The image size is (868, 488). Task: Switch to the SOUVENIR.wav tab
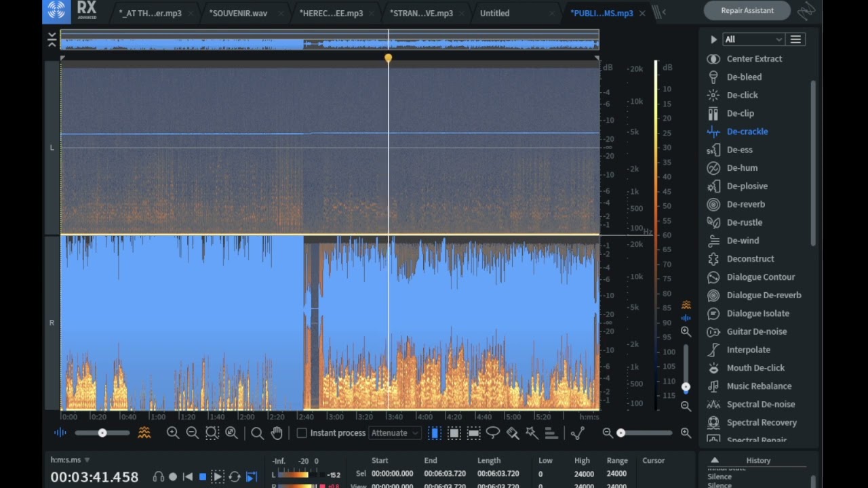coord(238,13)
